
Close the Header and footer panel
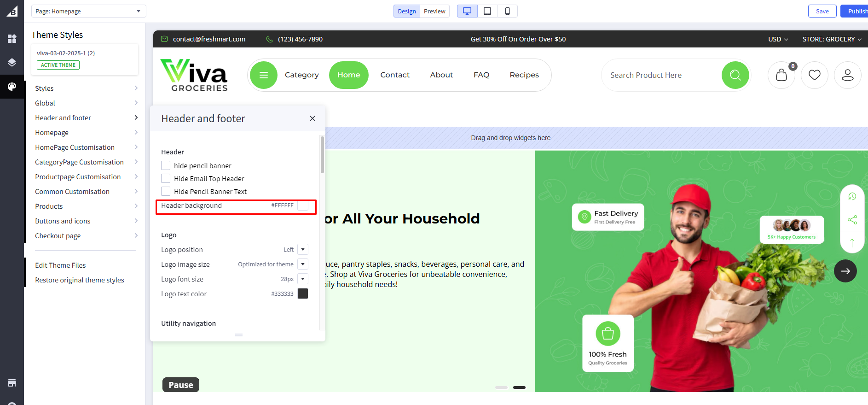312,118
